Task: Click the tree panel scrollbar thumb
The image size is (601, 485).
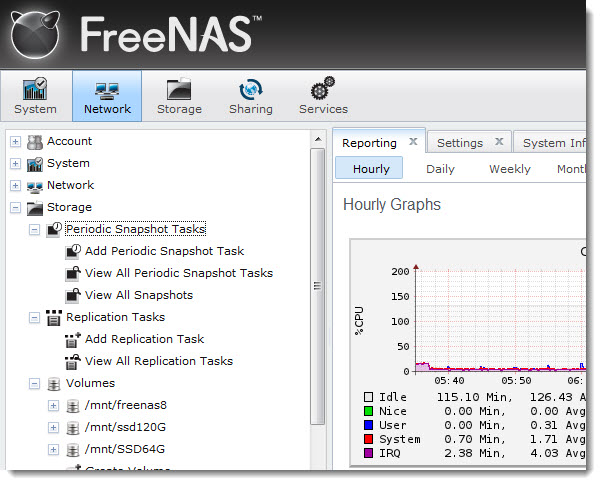Action: point(317,286)
